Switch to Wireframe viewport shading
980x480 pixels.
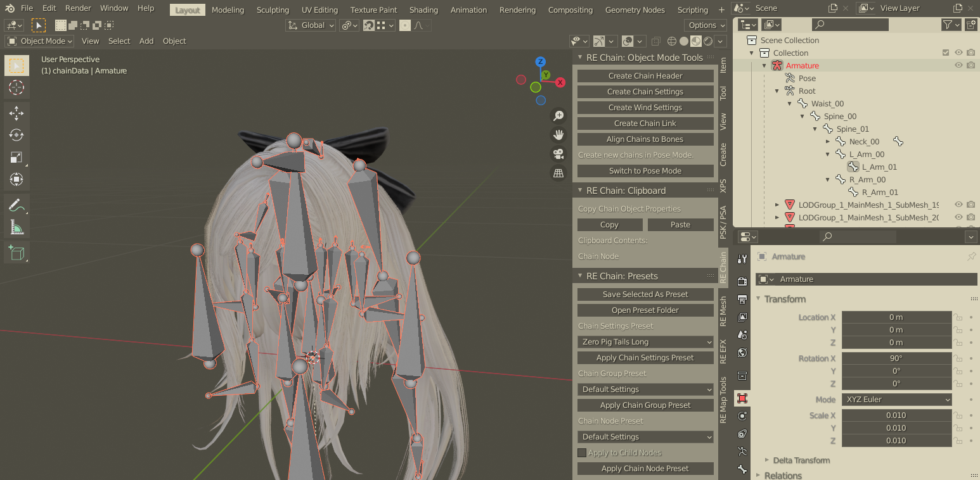point(671,41)
